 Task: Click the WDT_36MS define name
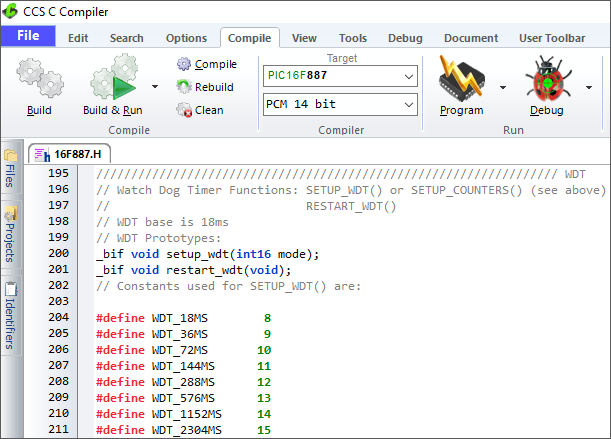click(x=180, y=334)
